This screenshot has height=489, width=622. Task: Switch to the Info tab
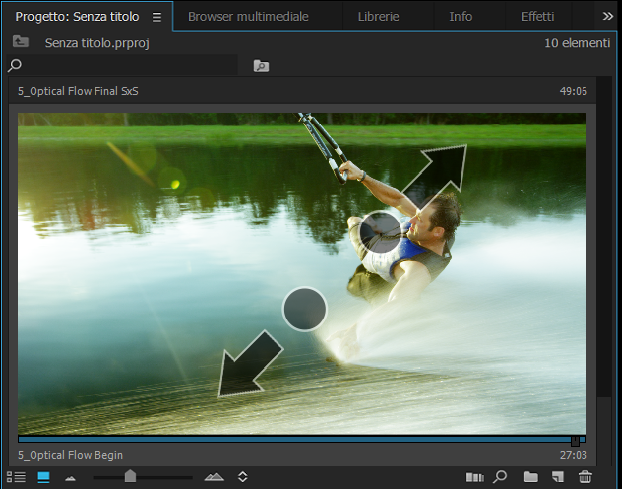point(460,17)
